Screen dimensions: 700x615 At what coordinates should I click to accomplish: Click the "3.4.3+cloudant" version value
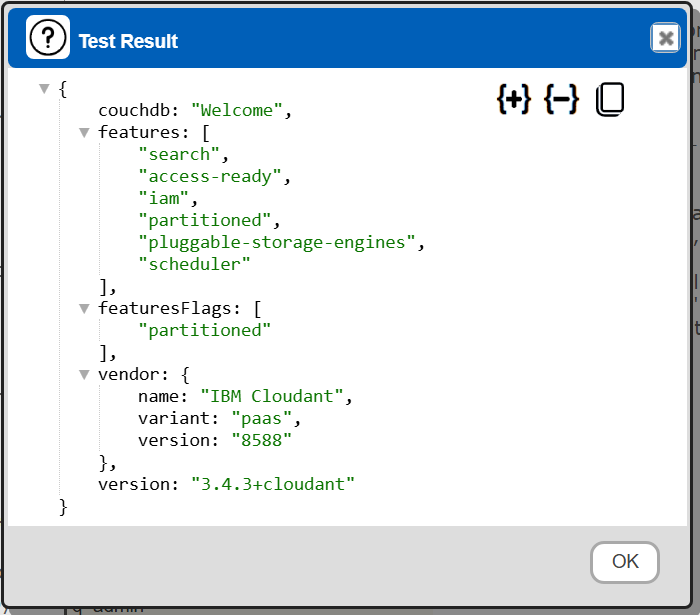[x=273, y=484]
